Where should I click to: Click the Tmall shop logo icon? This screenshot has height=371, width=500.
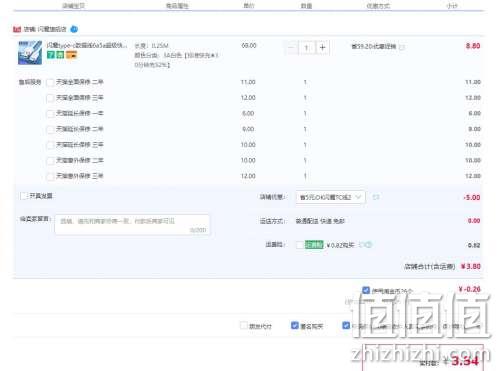point(17,29)
